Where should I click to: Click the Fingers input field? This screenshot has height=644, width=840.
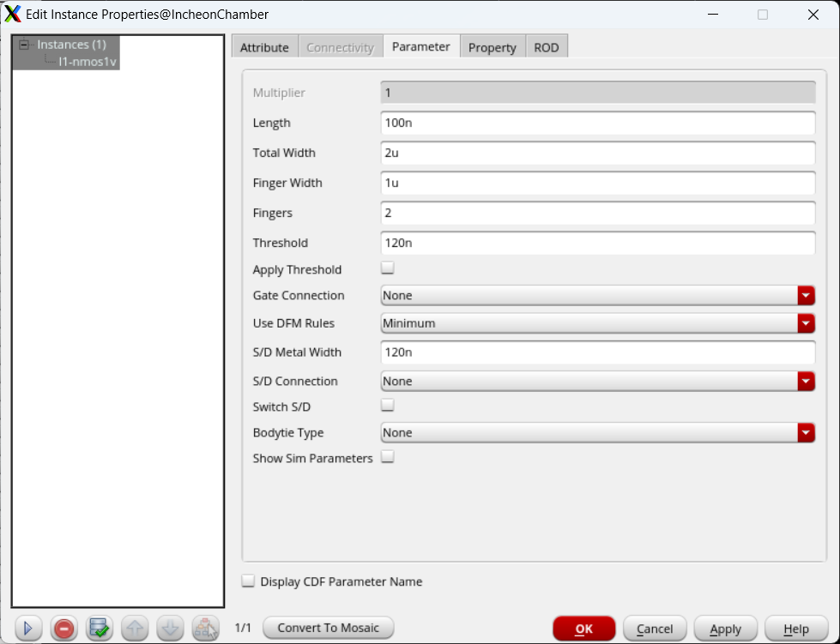[x=598, y=213]
